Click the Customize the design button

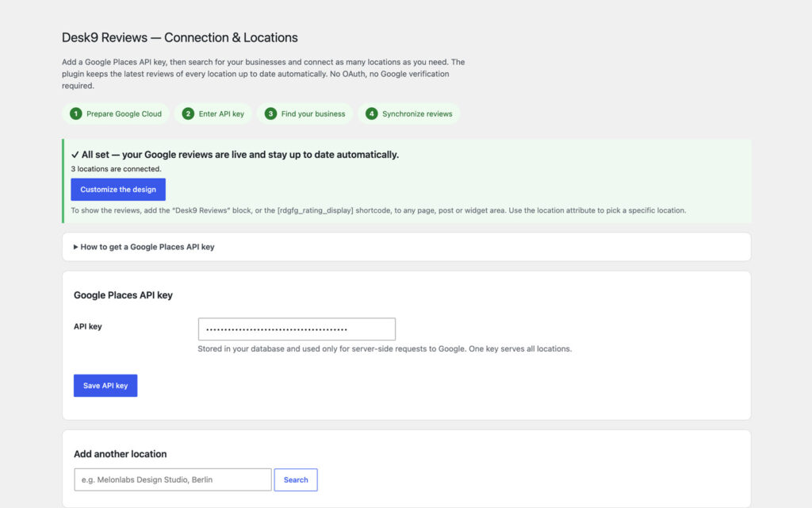[x=118, y=190]
